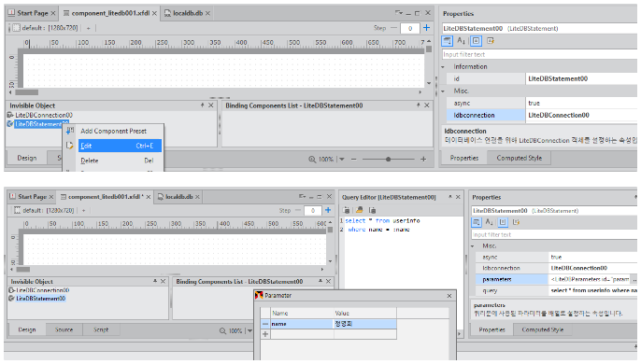Choose Edit Ctrl+E from context menu
The width and height of the screenshot is (641, 364).
point(120,146)
